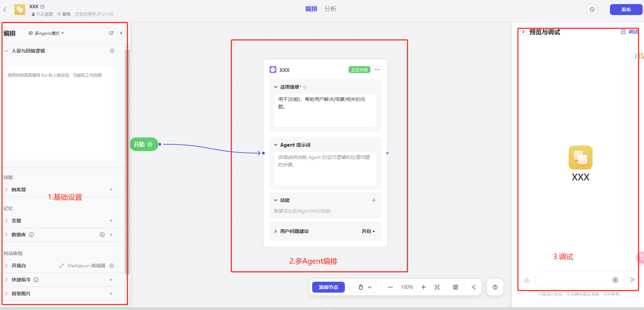644x310 pixels.
Task: Click the circled plus icon in the chat input
Action: tap(615, 280)
